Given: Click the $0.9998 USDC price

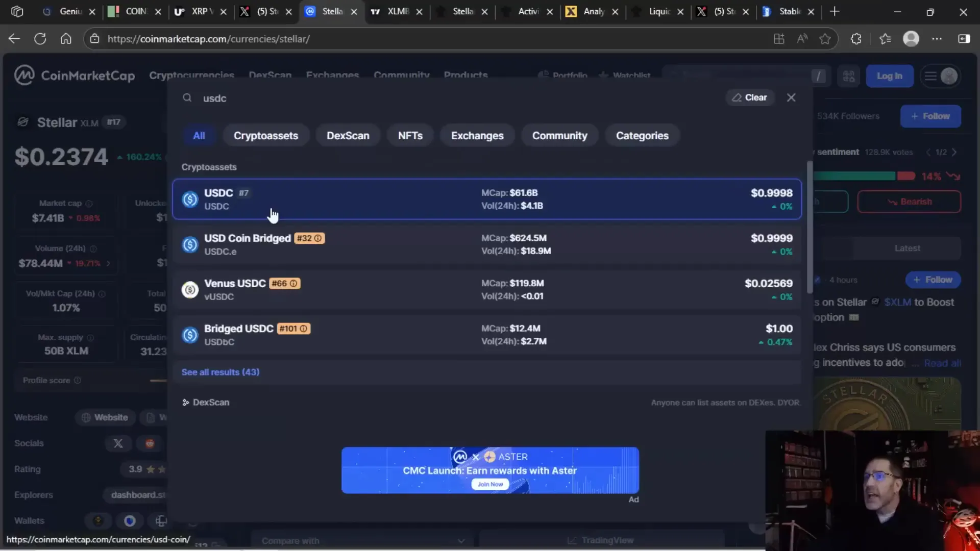Looking at the screenshot, I should point(772,193).
